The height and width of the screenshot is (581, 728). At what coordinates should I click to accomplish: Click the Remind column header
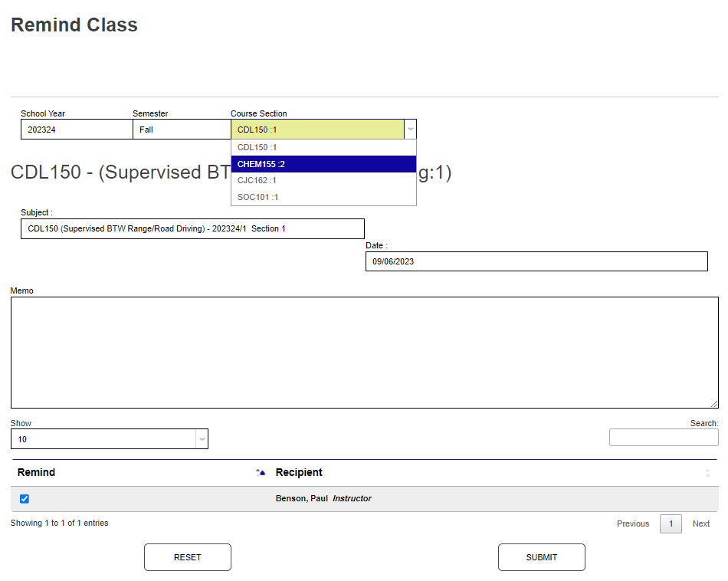(36, 472)
